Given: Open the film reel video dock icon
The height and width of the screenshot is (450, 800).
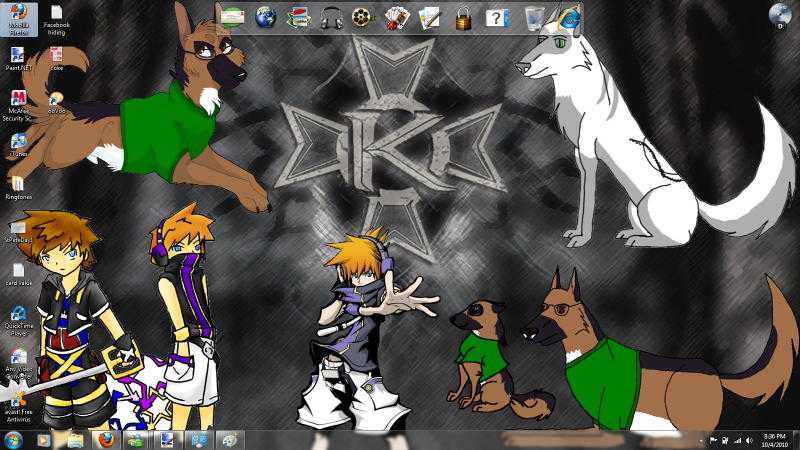Looking at the screenshot, I should click(x=364, y=17).
